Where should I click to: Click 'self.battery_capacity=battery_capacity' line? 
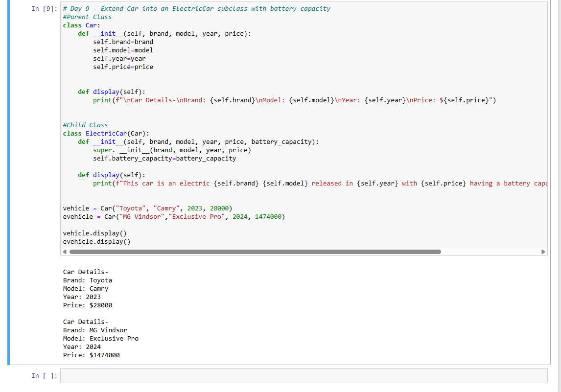pyautogui.click(x=164, y=158)
